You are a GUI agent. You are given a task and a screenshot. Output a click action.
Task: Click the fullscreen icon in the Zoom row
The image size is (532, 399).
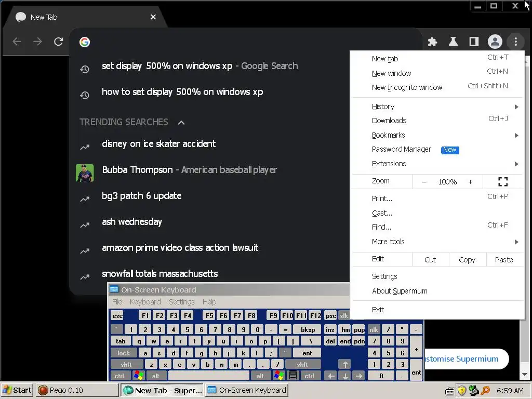(x=503, y=181)
